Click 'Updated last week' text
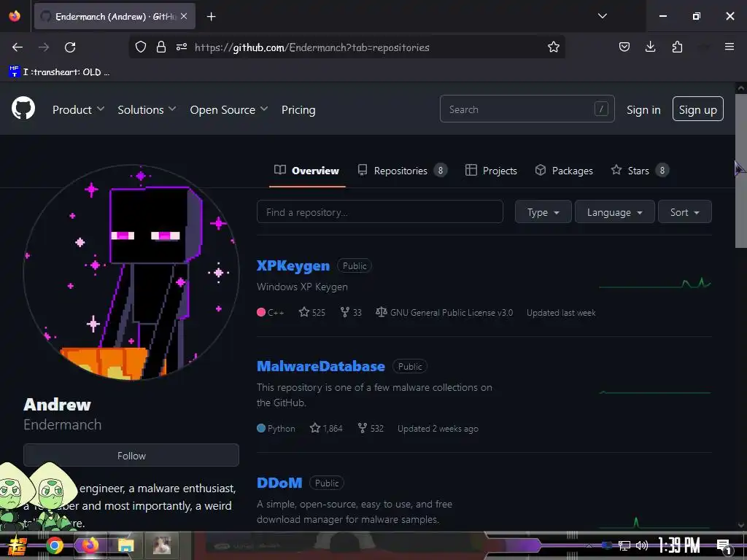This screenshot has width=747, height=560. [x=561, y=313]
